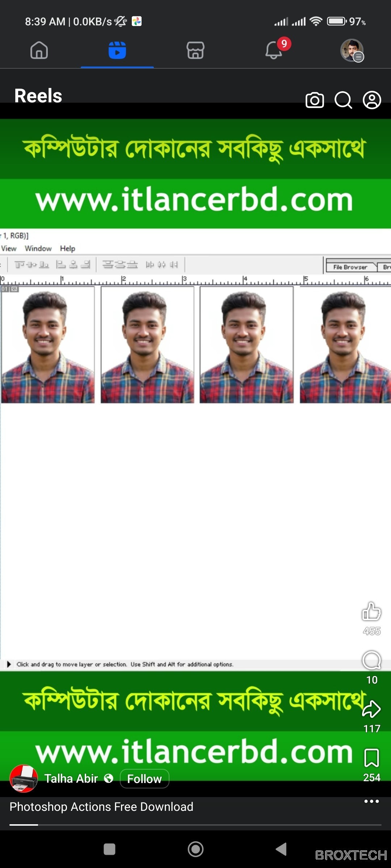This screenshot has width=391, height=868.
Task: Open the Reels profile icon
Action: [x=372, y=100]
